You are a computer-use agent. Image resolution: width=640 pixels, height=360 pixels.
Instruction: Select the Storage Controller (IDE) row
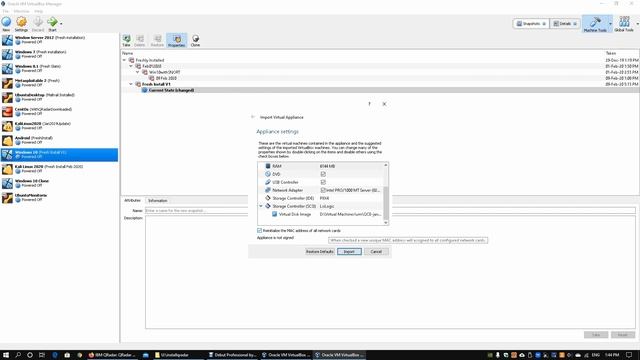coord(320,198)
